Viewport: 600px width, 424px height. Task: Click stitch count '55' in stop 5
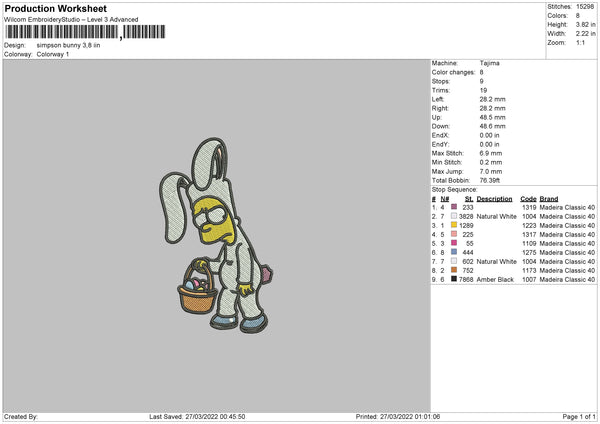[470, 244]
